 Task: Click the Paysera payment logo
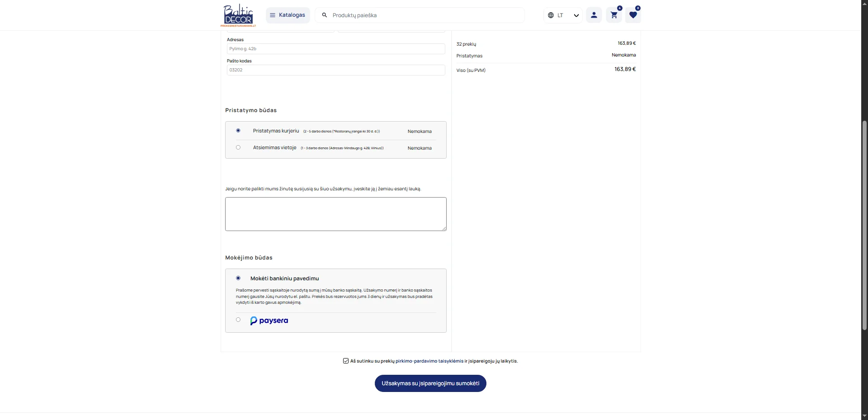point(269,321)
